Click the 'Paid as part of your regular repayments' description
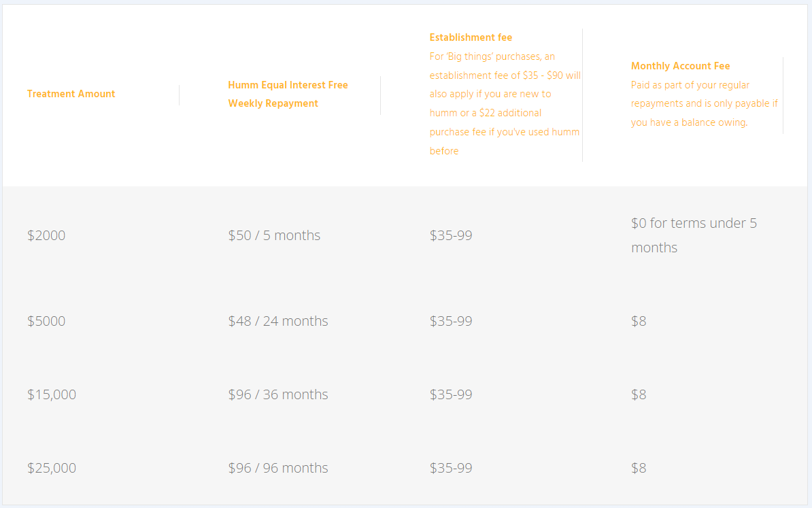The image size is (812, 508). [705, 103]
